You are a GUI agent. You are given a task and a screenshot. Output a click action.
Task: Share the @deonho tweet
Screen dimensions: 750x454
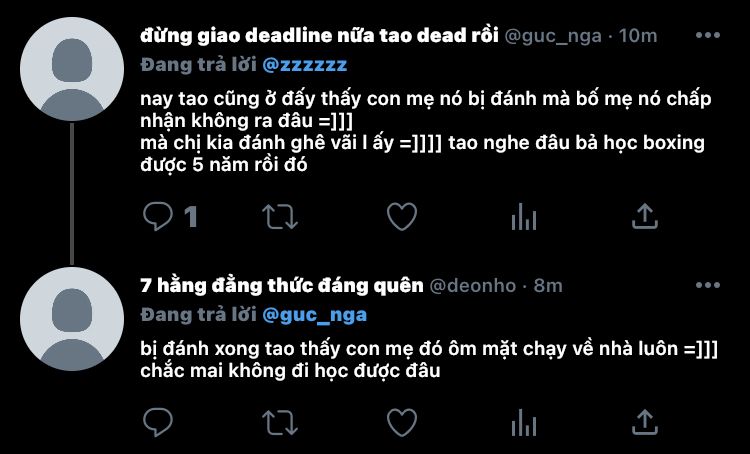point(645,422)
